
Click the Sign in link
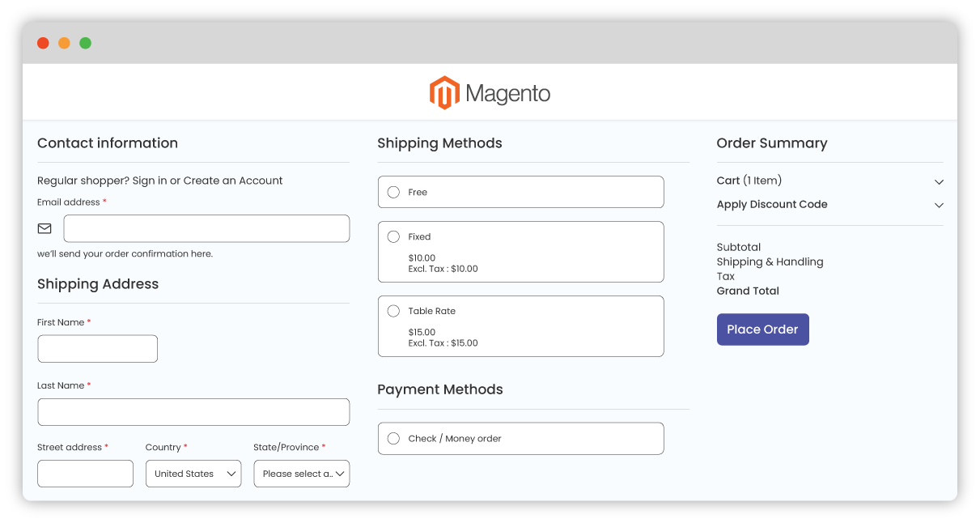point(150,181)
